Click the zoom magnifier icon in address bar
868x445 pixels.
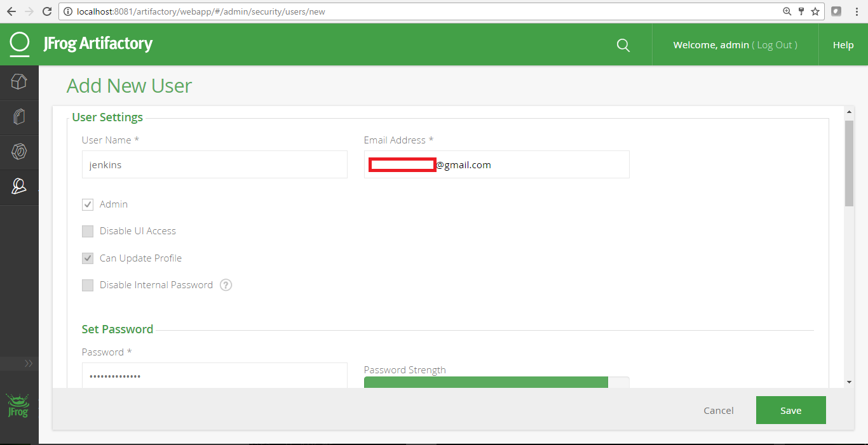coord(787,11)
